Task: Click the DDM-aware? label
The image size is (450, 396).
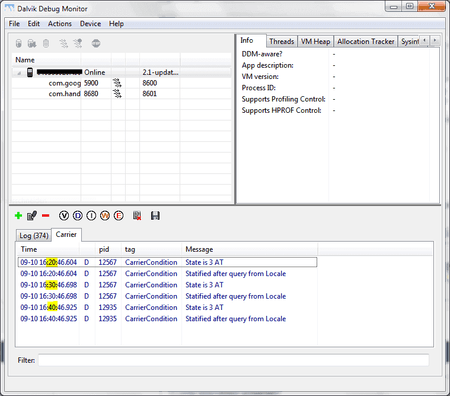Action: coord(262,54)
